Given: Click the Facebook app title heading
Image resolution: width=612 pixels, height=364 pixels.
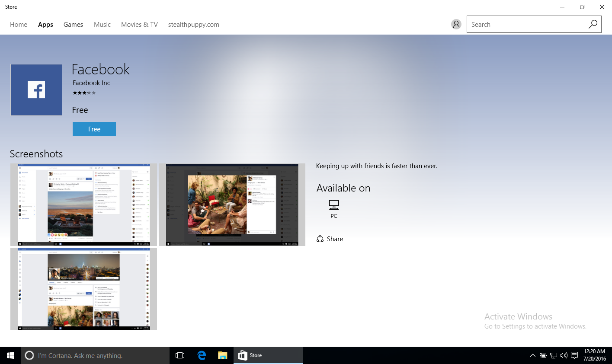Looking at the screenshot, I should pos(101,69).
